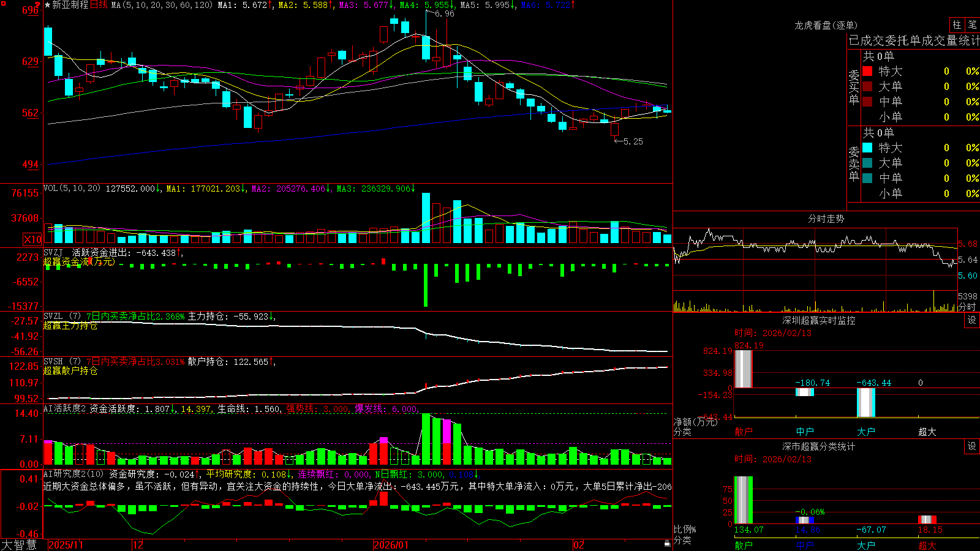Click the VOL(5,10,20) indicator label
The width and height of the screenshot is (980, 551).
click(72, 189)
